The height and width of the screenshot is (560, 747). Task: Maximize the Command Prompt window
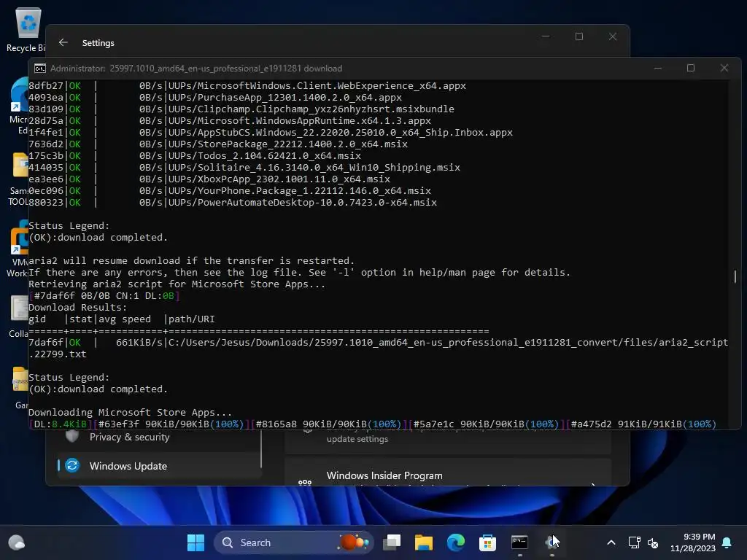click(x=691, y=68)
